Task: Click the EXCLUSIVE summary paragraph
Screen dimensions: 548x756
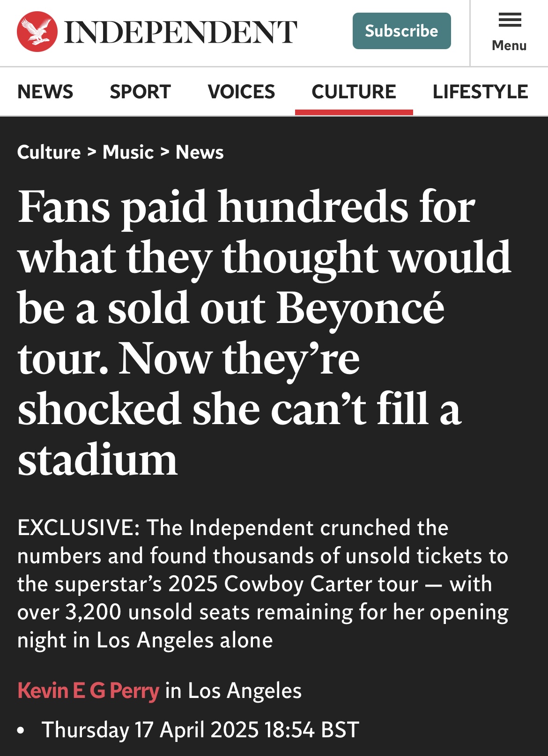Action: (262, 584)
